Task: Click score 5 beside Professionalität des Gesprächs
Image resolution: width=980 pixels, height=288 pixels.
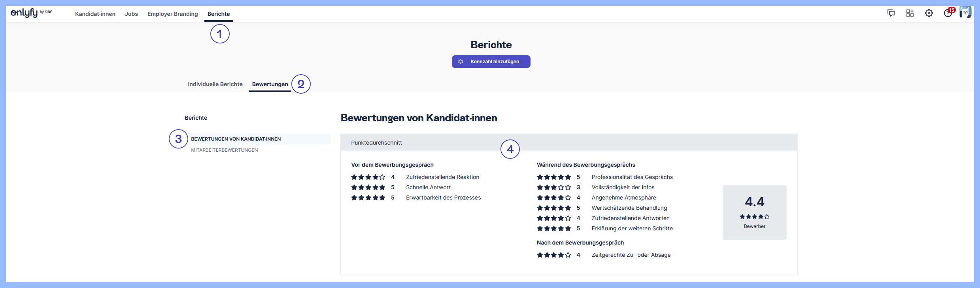Action: [x=578, y=177]
